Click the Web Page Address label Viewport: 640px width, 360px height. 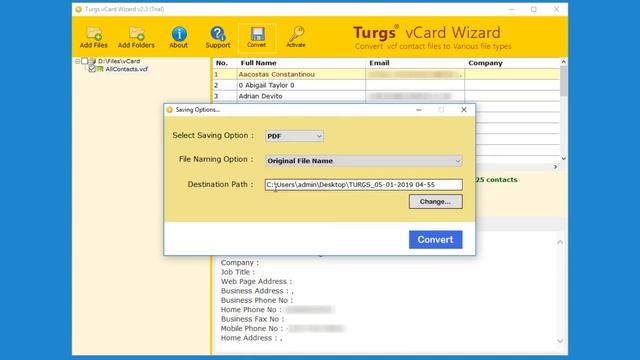click(x=256, y=282)
